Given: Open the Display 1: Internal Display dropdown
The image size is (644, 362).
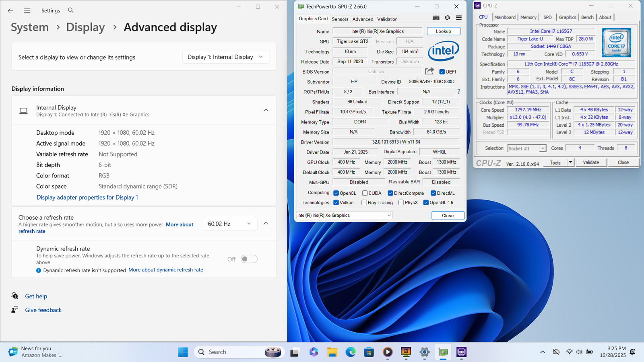Looking at the screenshot, I should 226,57.
